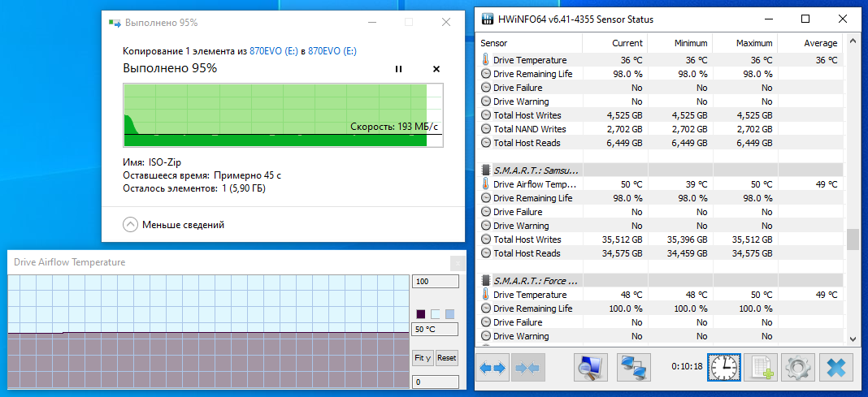
Task: Click the chip icon of S.M.A.R.T.: Samsu...
Action: pyautogui.click(x=485, y=170)
